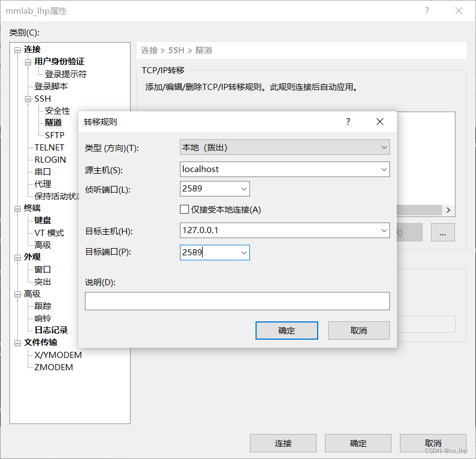Select ZMODEM tree item
This screenshot has height=459, width=476.
click(x=53, y=367)
